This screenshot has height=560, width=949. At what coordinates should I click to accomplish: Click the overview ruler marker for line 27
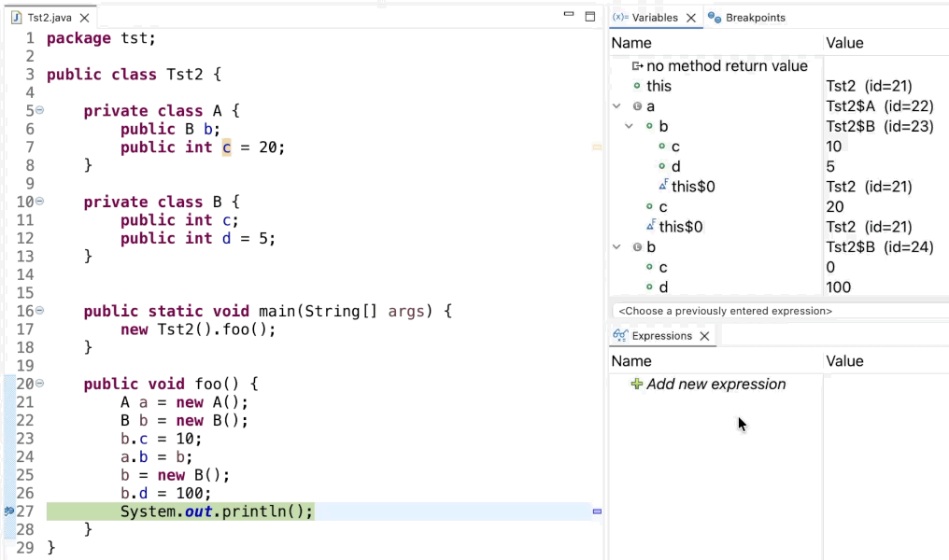tap(597, 511)
